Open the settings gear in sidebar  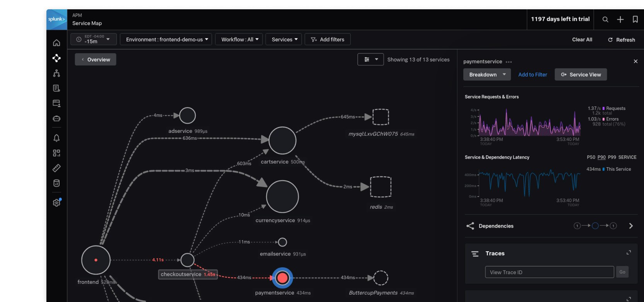click(x=56, y=203)
